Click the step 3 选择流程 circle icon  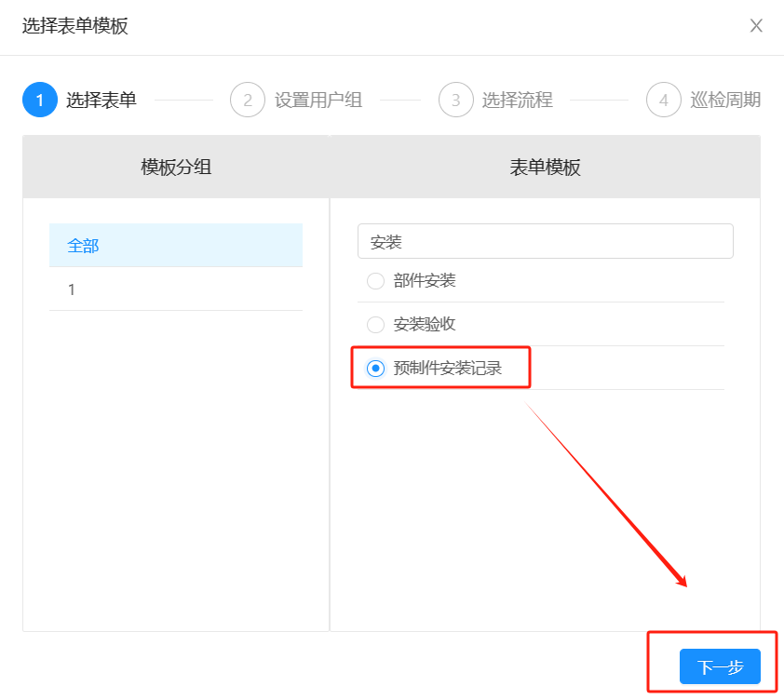[x=455, y=100]
